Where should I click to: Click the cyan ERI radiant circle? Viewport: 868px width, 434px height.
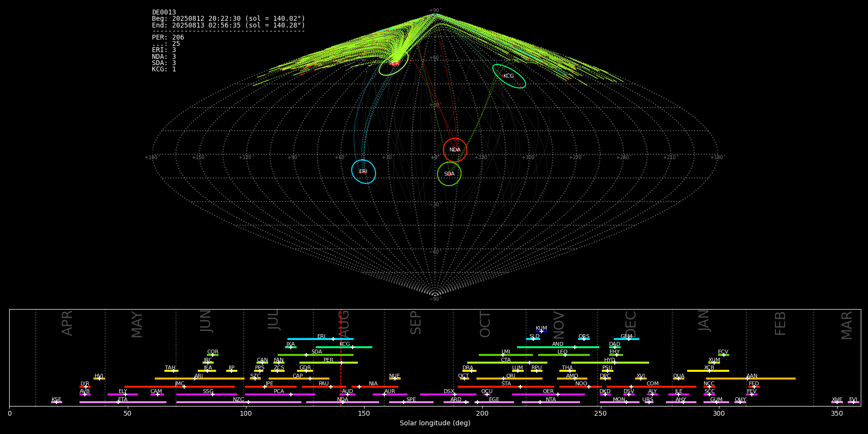[363, 172]
